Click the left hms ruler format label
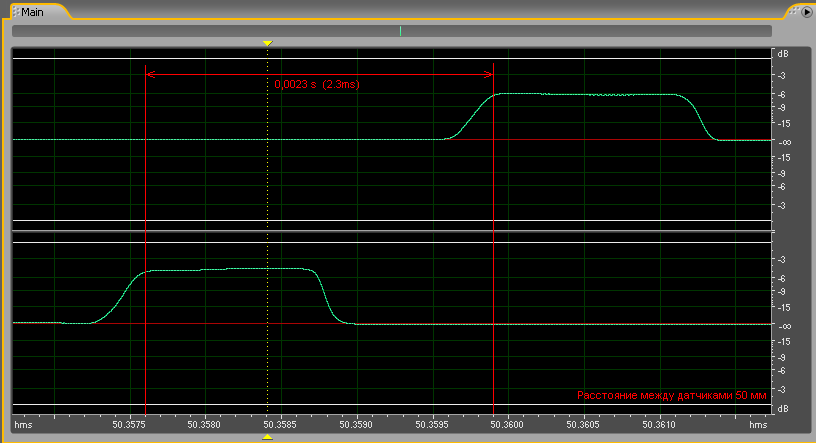This screenshot has width=816, height=443. point(23,425)
